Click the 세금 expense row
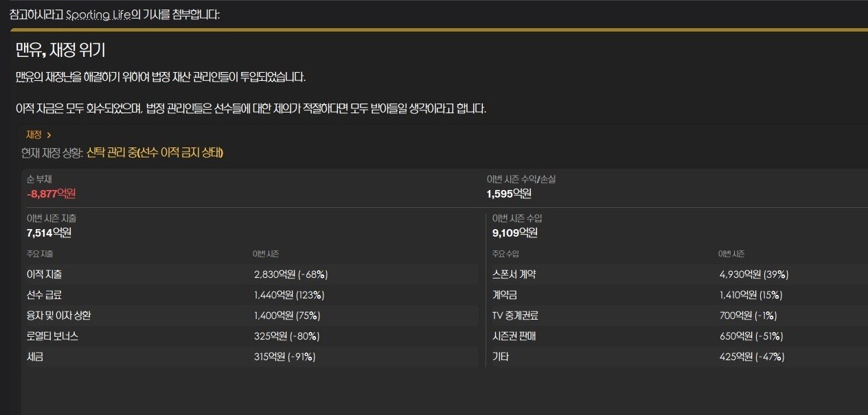This screenshot has width=868, height=415. 251,357
